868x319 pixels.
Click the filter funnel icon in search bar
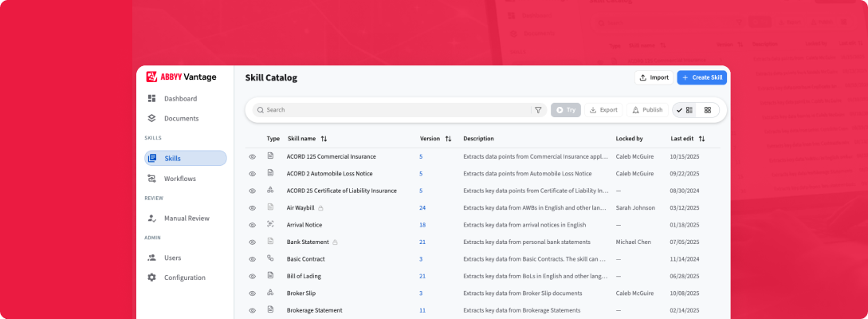point(538,110)
